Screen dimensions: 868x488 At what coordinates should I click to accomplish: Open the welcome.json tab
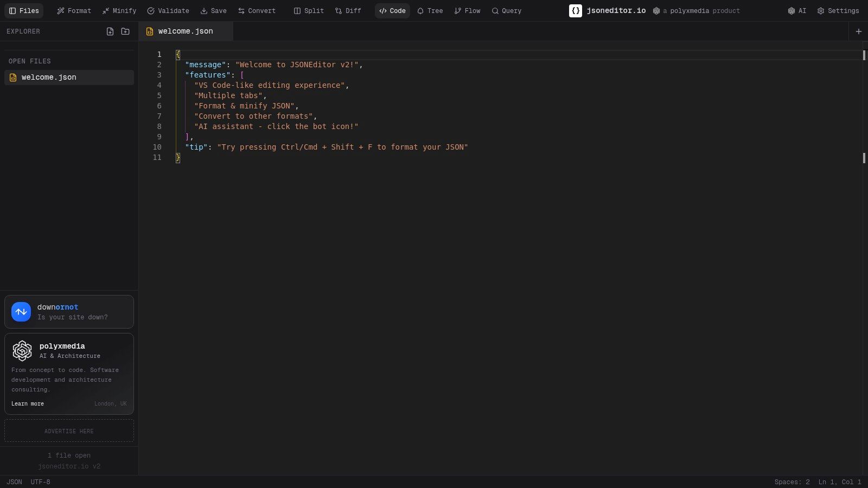[x=184, y=31]
